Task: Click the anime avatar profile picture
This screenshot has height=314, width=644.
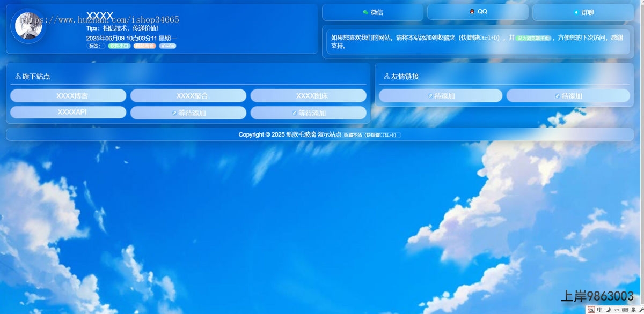Action: [x=28, y=26]
